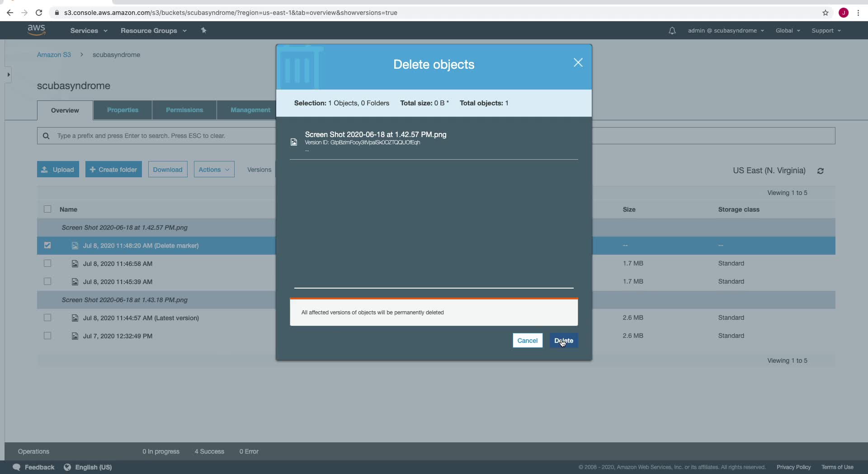The height and width of the screenshot is (474, 868).
Task: Switch to the Permissions tab
Action: tap(184, 110)
